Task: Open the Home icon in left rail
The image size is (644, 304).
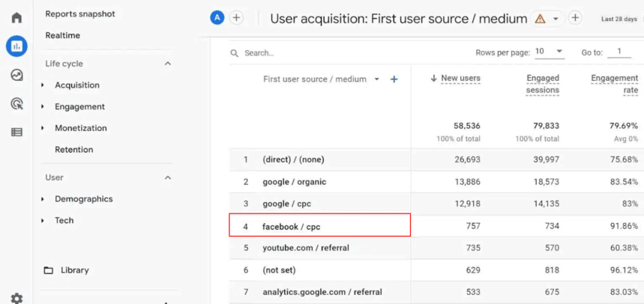Action: 16,18
